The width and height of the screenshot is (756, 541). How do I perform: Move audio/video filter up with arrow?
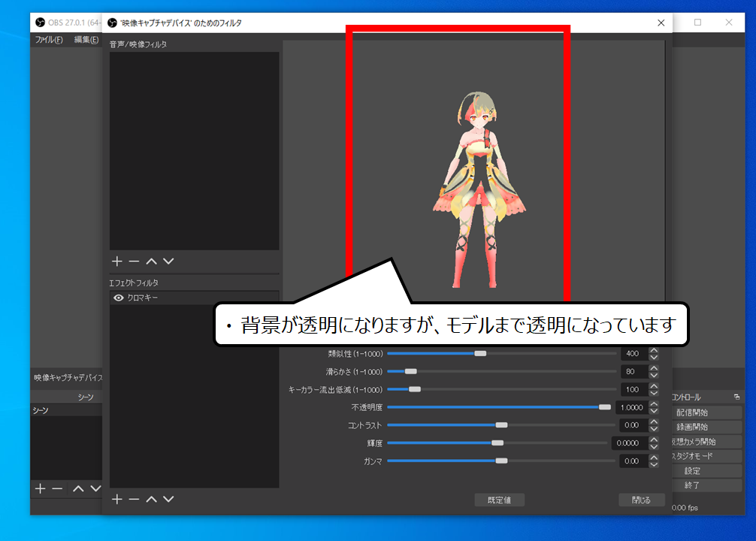click(x=151, y=261)
